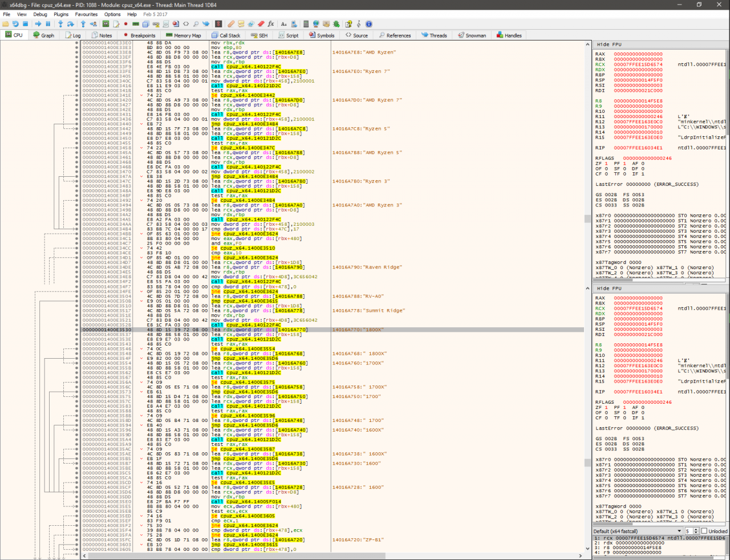The image size is (730, 560).
Task: Click the green bug toolbar icon
Action: click(336, 24)
